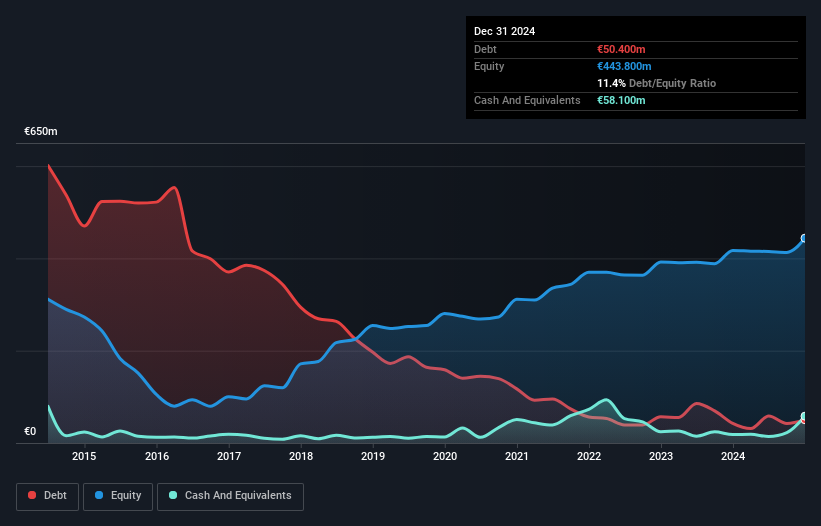Click the 2015 x-axis label
The width and height of the screenshot is (821, 526).
pyautogui.click(x=84, y=457)
